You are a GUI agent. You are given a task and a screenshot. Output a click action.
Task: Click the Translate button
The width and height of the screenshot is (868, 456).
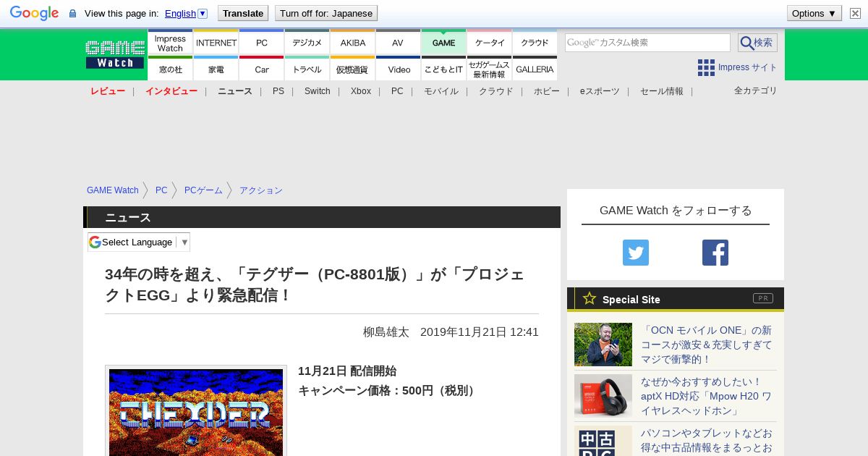(243, 13)
